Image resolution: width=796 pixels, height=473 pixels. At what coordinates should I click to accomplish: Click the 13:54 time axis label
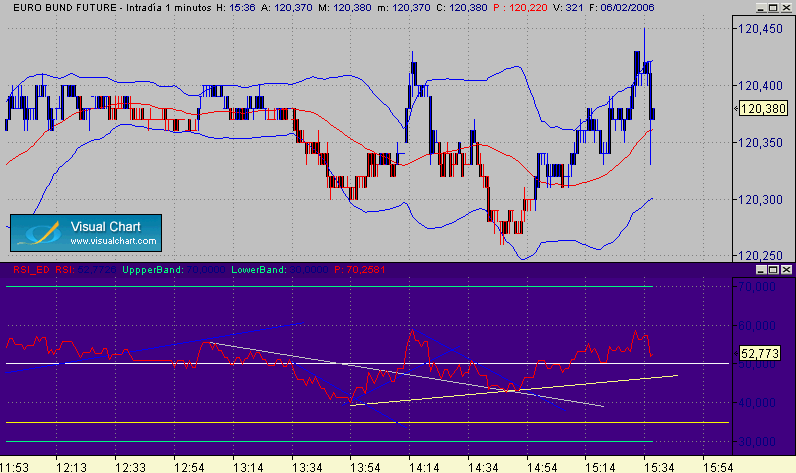[x=366, y=467]
